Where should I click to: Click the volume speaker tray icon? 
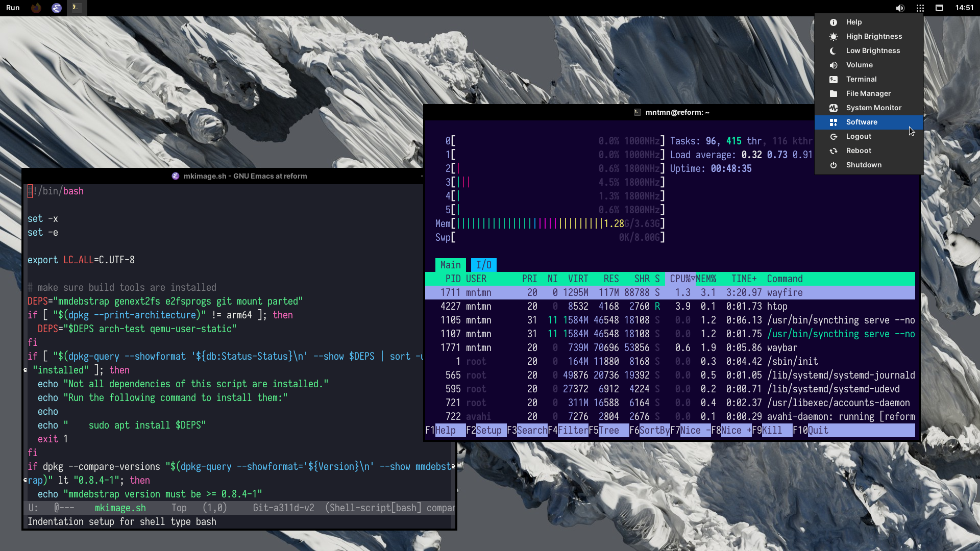900,8
